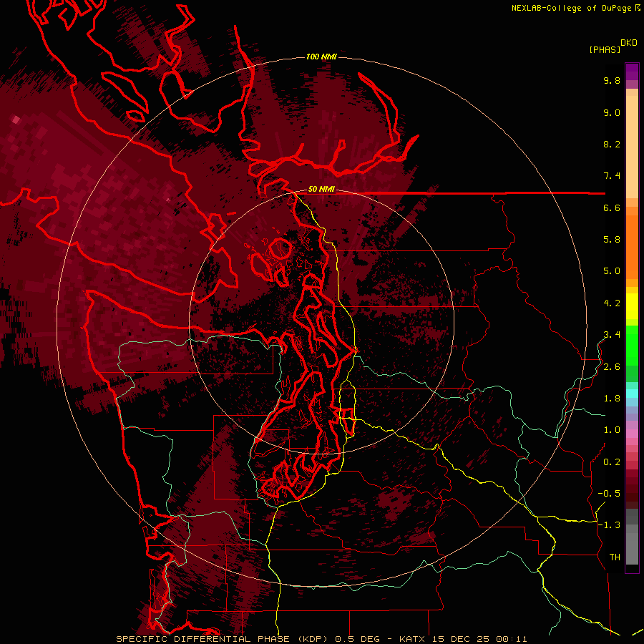
Task: Click the Specific Differential Phase KATX caption
Action: click(x=321, y=639)
